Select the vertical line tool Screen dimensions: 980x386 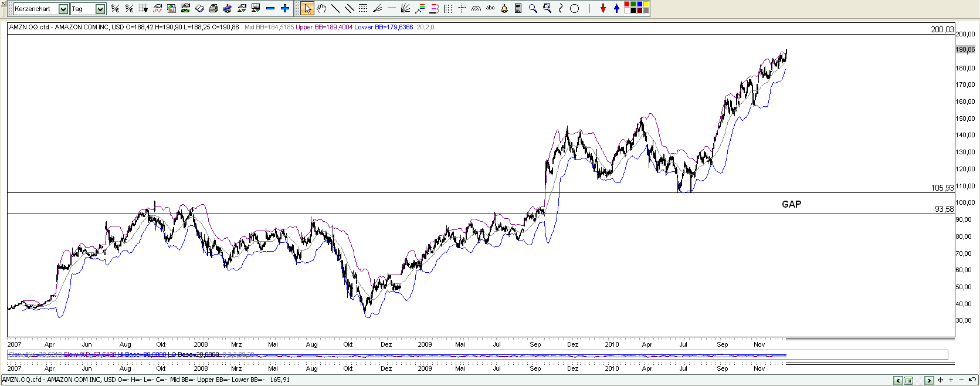click(589, 8)
